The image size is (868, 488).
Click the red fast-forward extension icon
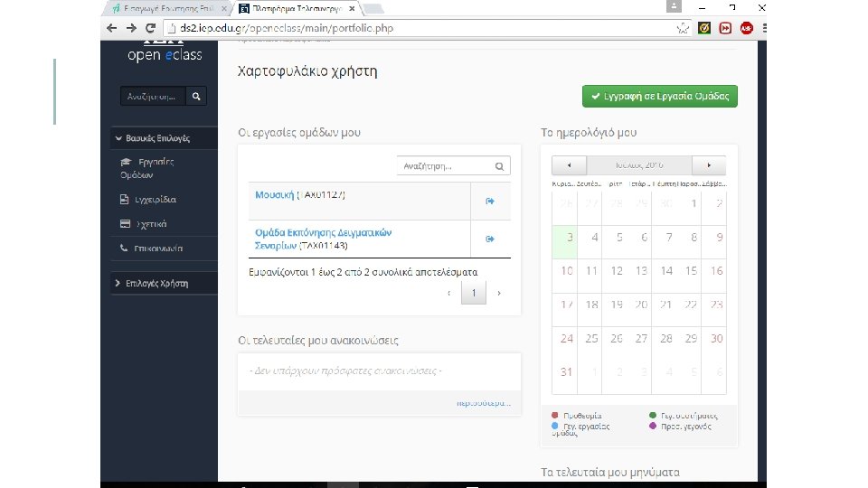(x=725, y=28)
